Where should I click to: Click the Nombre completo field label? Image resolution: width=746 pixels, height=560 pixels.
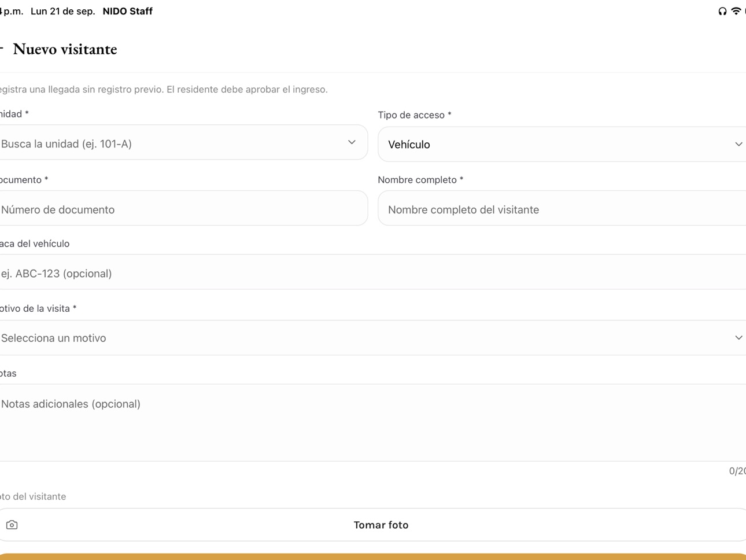tap(420, 180)
